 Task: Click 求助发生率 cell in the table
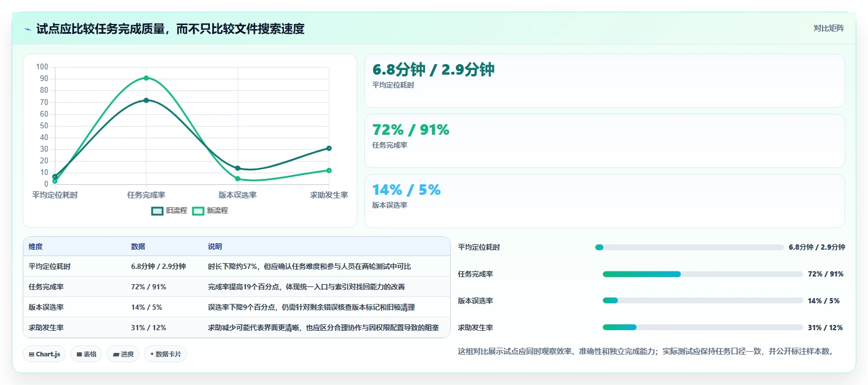point(46,328)
